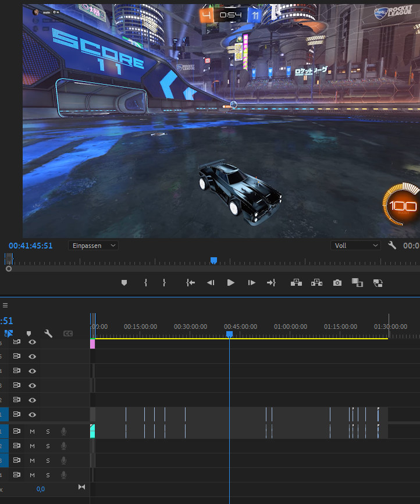Enable voice-over record on track A2
Screen dimensions: 420x504
click(x=63, y=446)
